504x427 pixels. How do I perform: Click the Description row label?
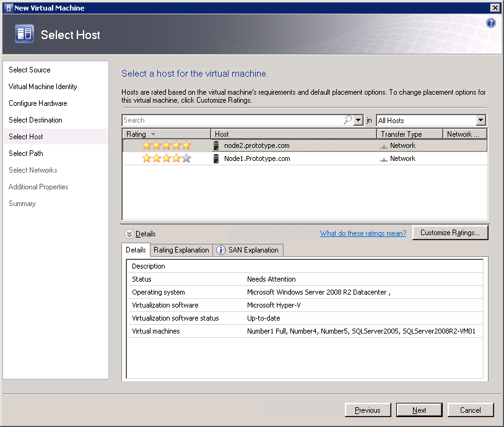[x=149, y=266]
